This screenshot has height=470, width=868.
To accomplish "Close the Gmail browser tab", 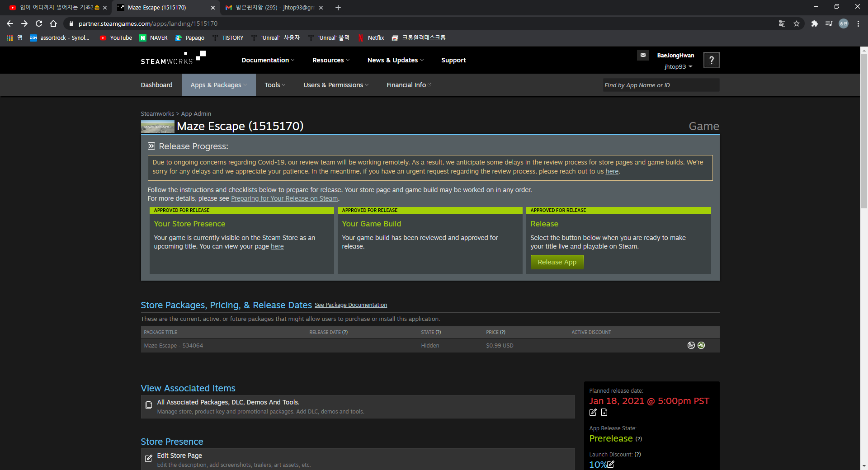I will (321, 8).
